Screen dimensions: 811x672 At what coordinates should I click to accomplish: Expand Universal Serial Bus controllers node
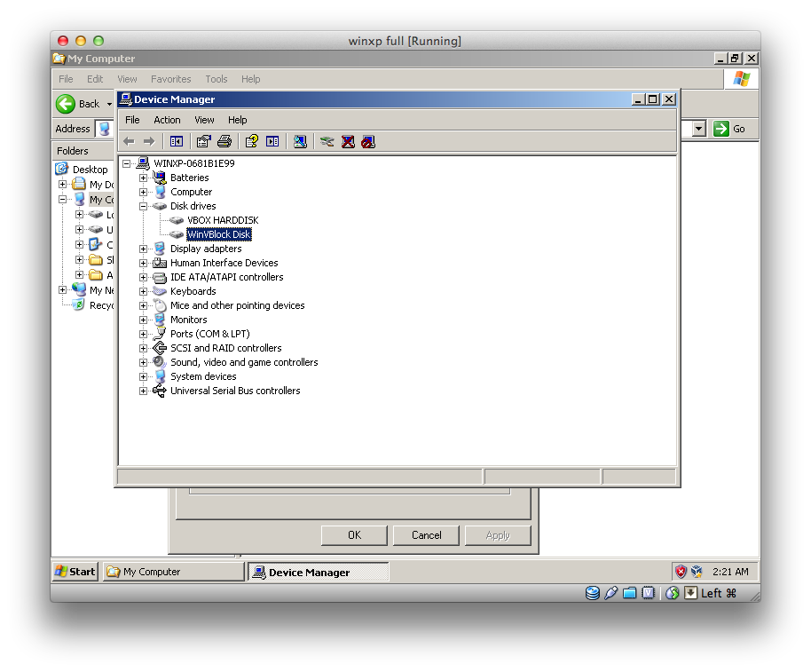[x=143, y=391]
